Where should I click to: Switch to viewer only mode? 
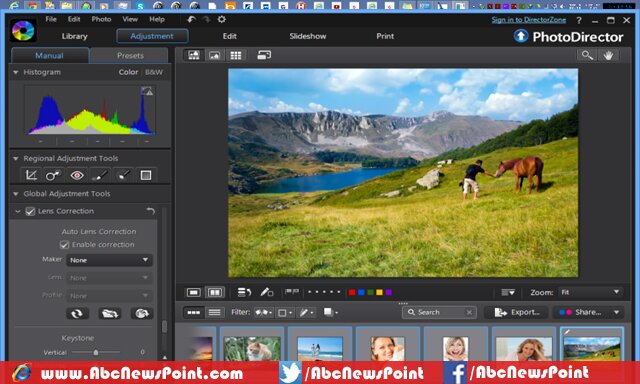click(215, 55)
